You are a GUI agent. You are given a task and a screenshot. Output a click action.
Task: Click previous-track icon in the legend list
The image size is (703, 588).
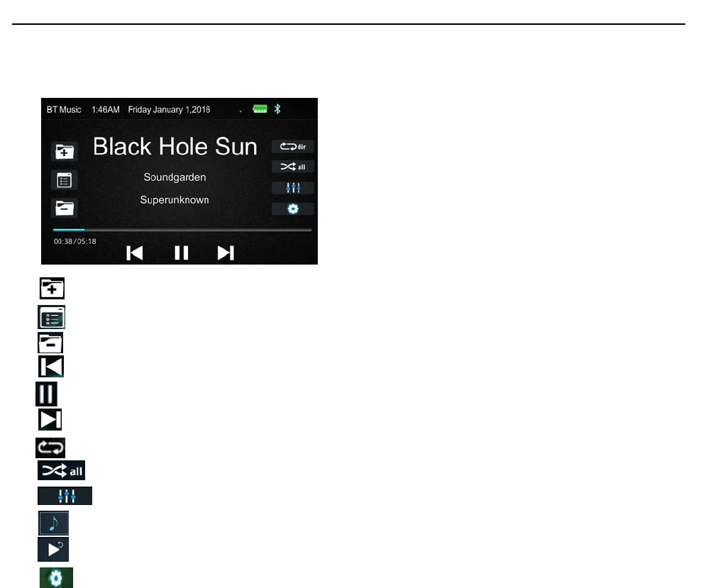click(51, 367)
